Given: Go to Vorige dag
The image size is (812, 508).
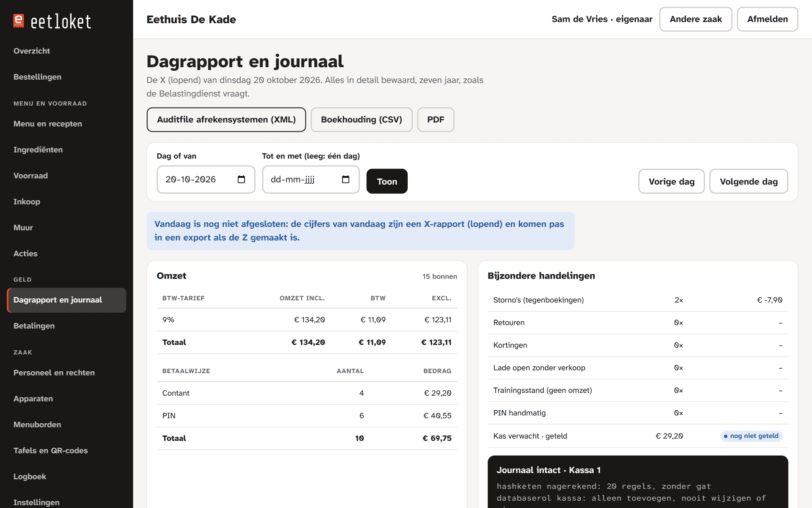Looking at the screenshot, I should click(x=672, y=181).
